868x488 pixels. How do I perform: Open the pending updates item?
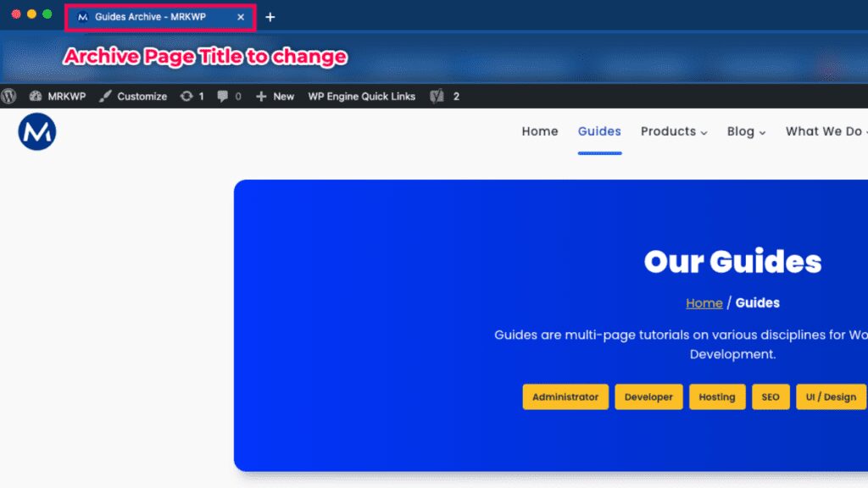tap(192, 97)
